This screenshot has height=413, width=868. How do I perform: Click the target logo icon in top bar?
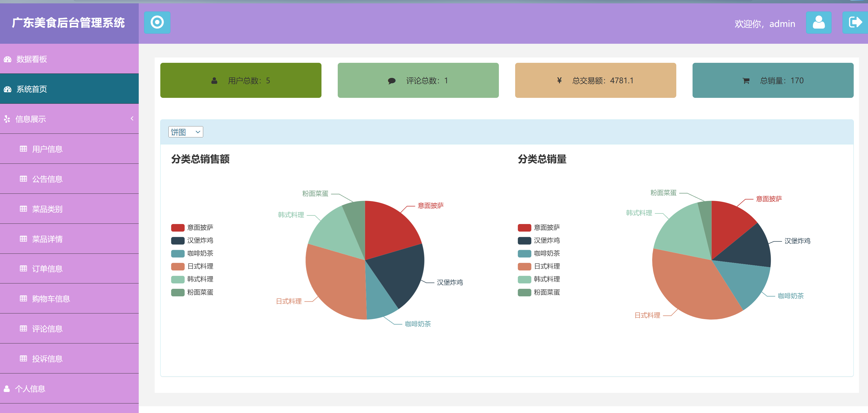click(x=157, y=23)
